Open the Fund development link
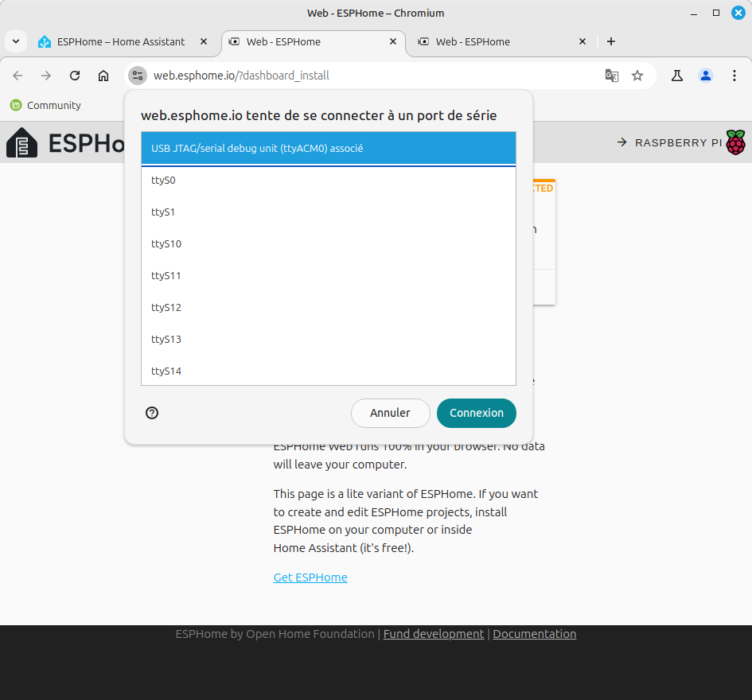The image size is (752, 700). pyautogui.click(x=434, y=634)
